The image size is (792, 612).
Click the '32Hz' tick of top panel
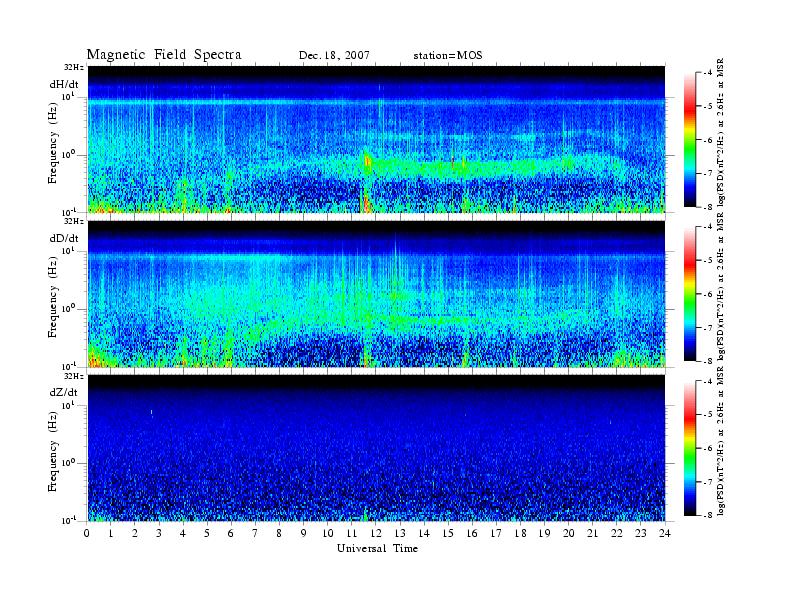74,67
